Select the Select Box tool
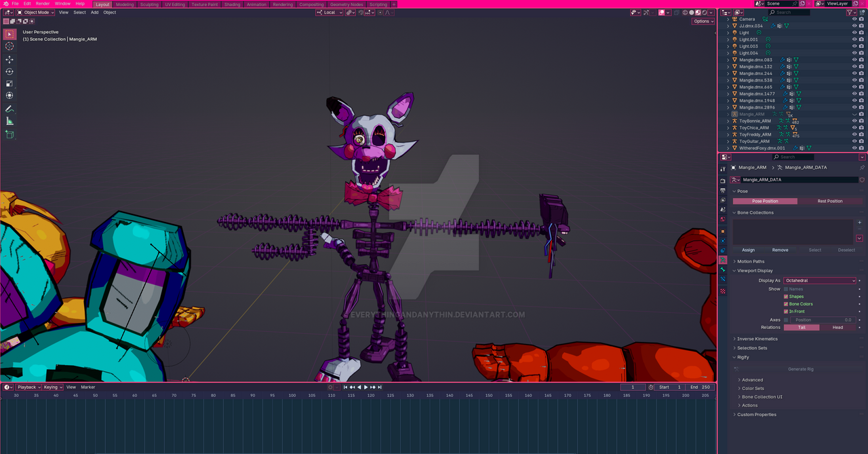The image size is (868, 454). (x=9, y=34)
